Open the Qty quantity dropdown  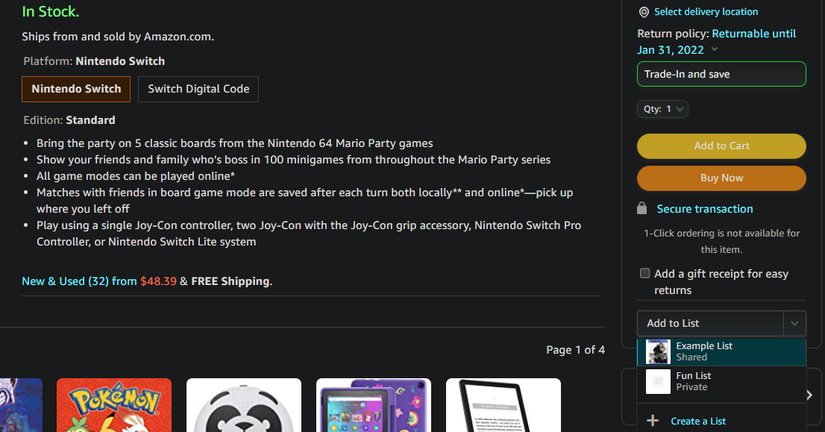point(663,109)
